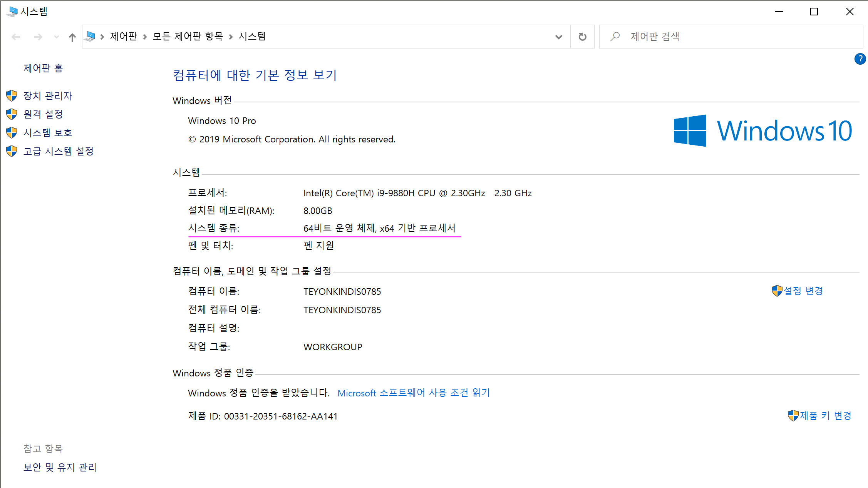The width and height of the screenshot is (868, 488).
Task: Click shield icon next to 고급 시스템 설정
Action: coord(12,151)
